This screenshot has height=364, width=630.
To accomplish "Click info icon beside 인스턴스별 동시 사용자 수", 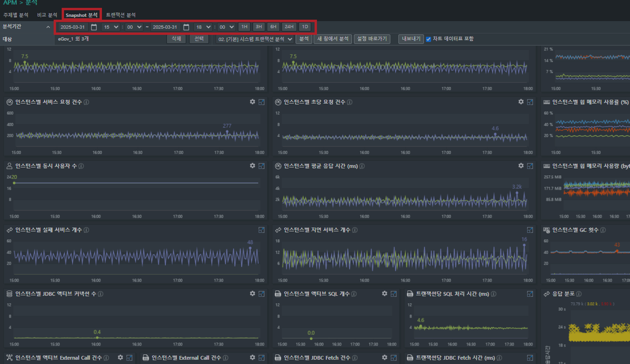I will pos(81,166).
